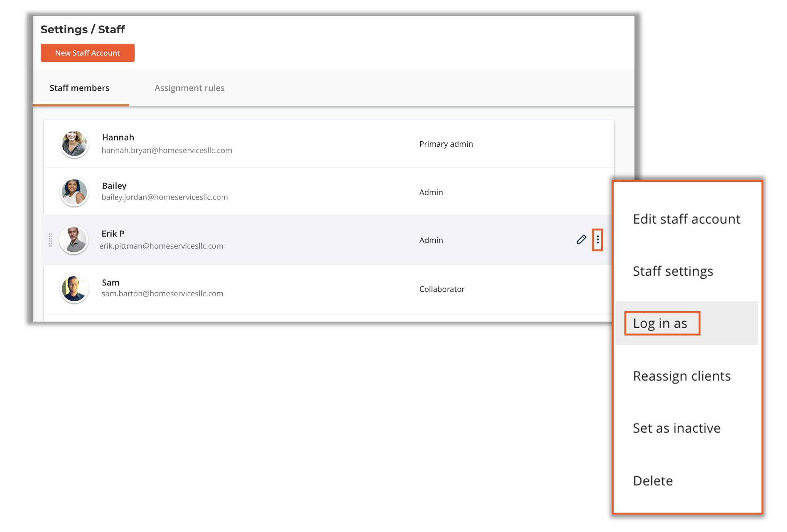Image resolution: width=787 pixels, height=532 pixels.
Task: Select Delete in the context menu
Action: (x=686, y=481)
